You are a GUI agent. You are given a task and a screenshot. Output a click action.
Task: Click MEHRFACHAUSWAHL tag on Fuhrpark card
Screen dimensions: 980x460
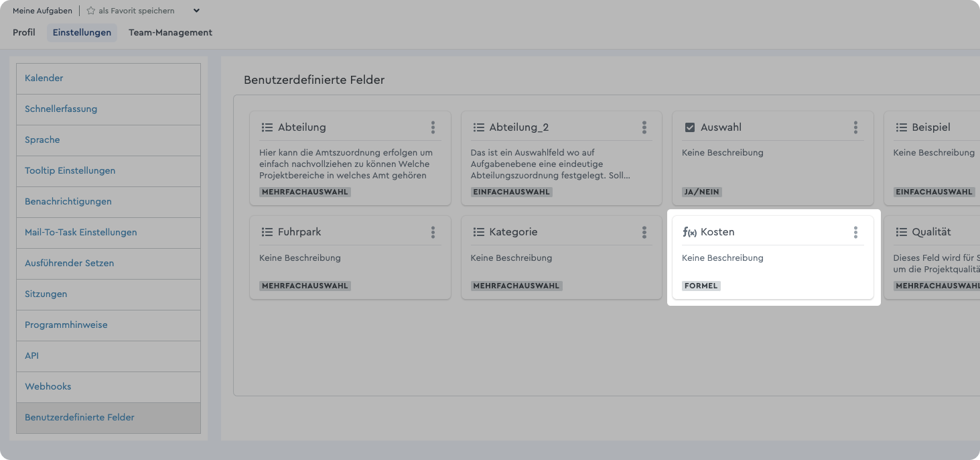coord(305,286)
